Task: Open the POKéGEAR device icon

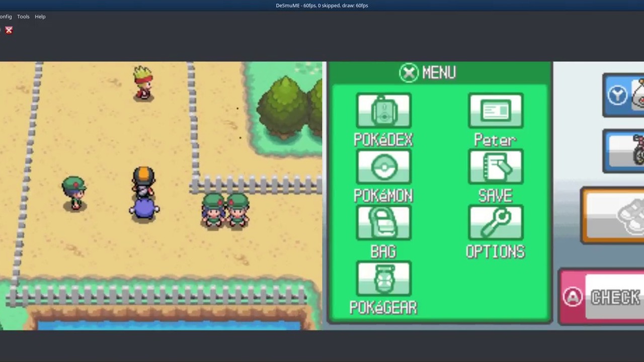Action: click(x=383, y=279)
